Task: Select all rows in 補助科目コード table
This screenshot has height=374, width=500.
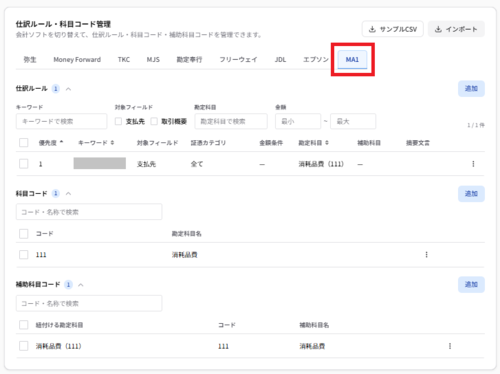Action: 24,325
